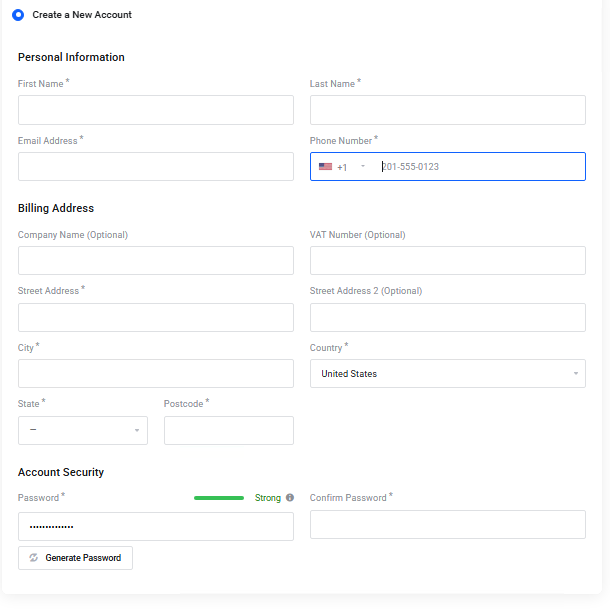Click the Confirm Password field

click(x=447, y=525)
